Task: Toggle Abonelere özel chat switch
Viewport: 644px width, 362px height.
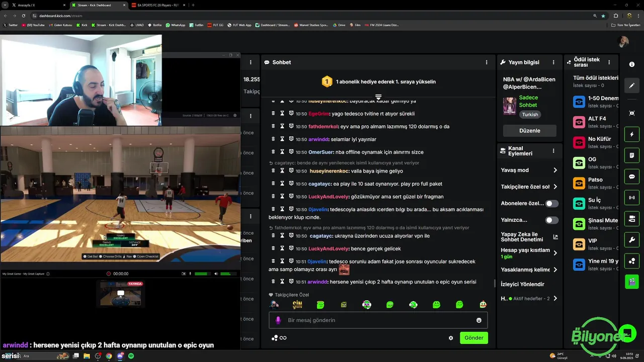Action: 552,204
